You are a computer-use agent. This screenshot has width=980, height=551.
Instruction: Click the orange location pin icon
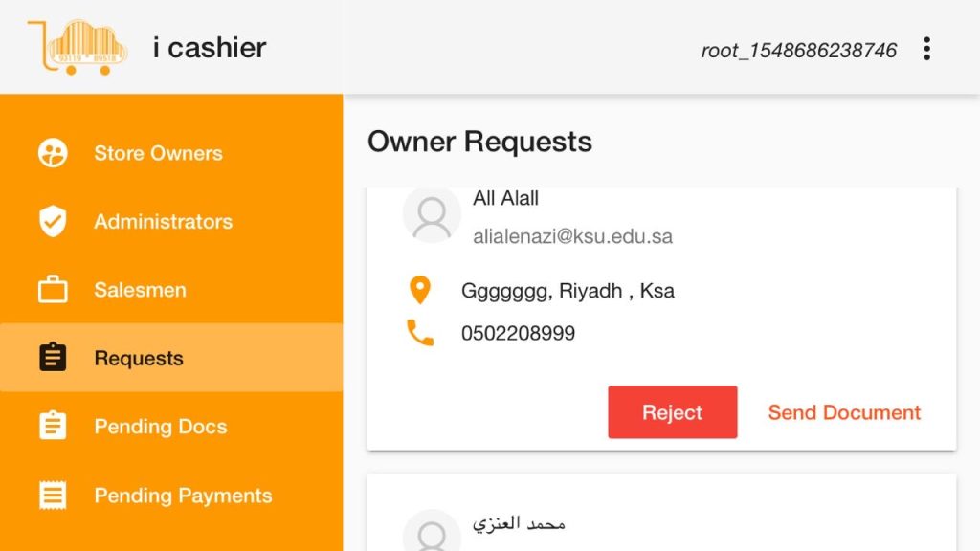pos(419,291)
